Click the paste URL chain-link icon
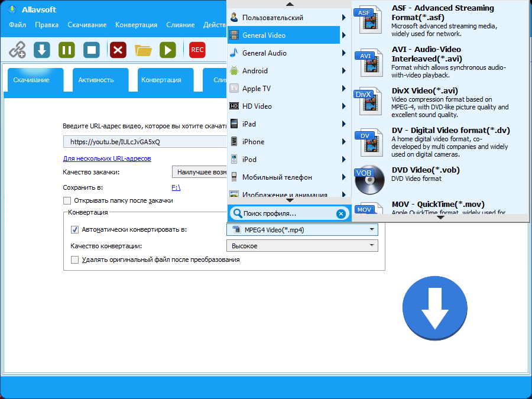 17,50
